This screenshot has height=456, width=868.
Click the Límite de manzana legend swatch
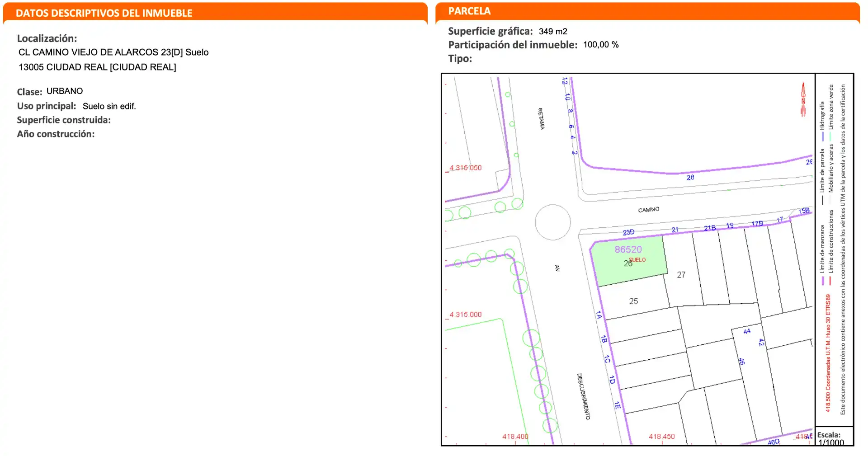click(823, 281)
